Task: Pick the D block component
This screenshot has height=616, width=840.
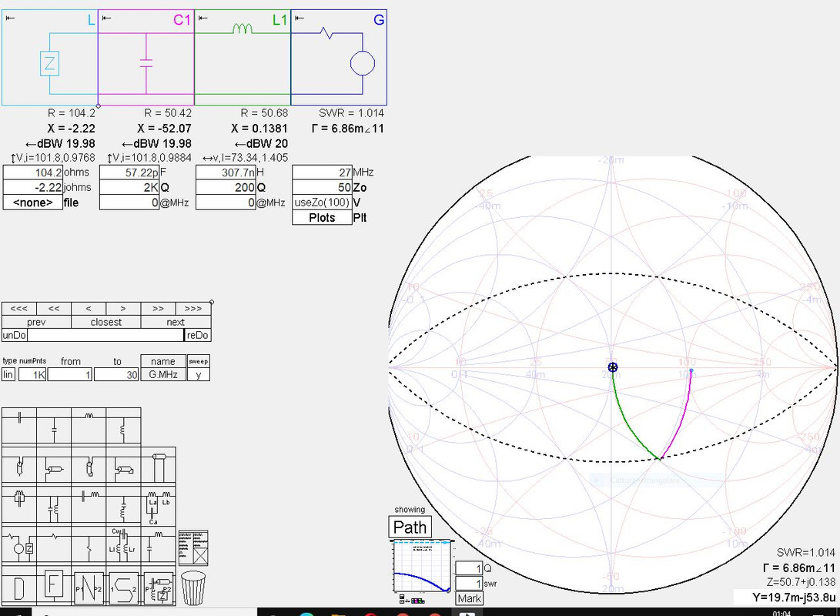Action: (18, 588)
